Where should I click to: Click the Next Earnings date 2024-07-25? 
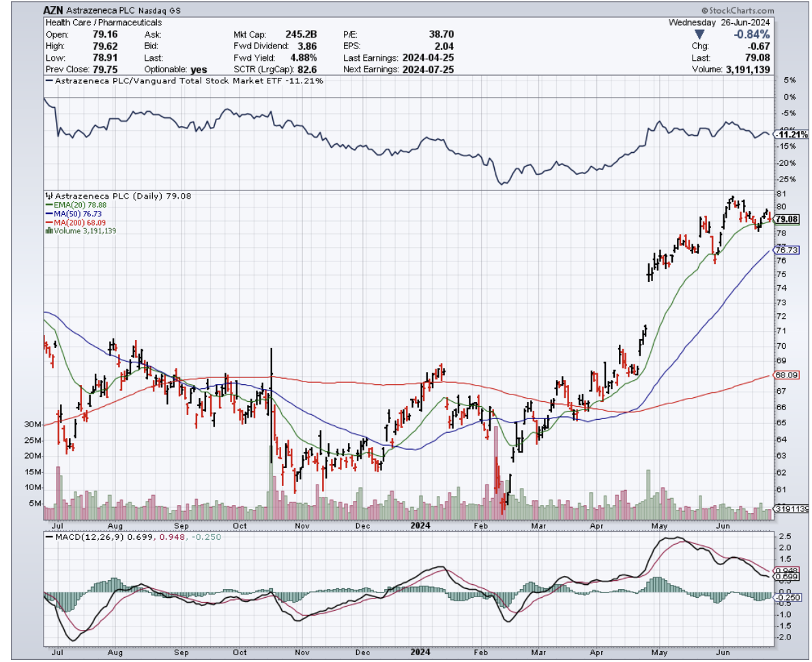pyautogui.click(x=429, y=70)
